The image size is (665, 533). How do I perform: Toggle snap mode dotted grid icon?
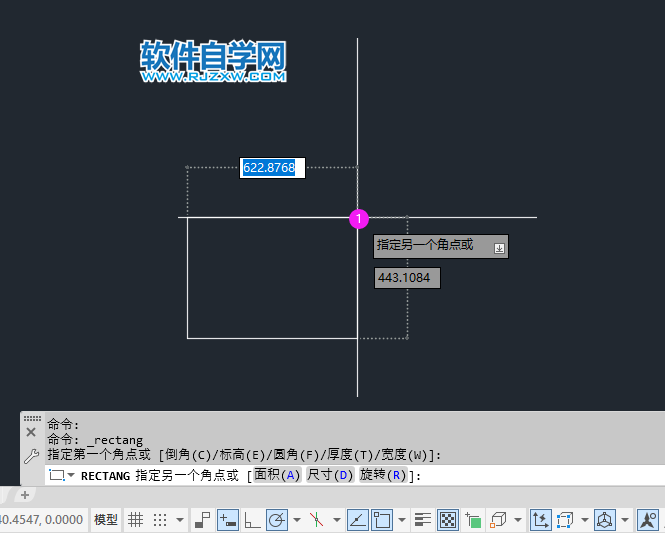(160, 519)
